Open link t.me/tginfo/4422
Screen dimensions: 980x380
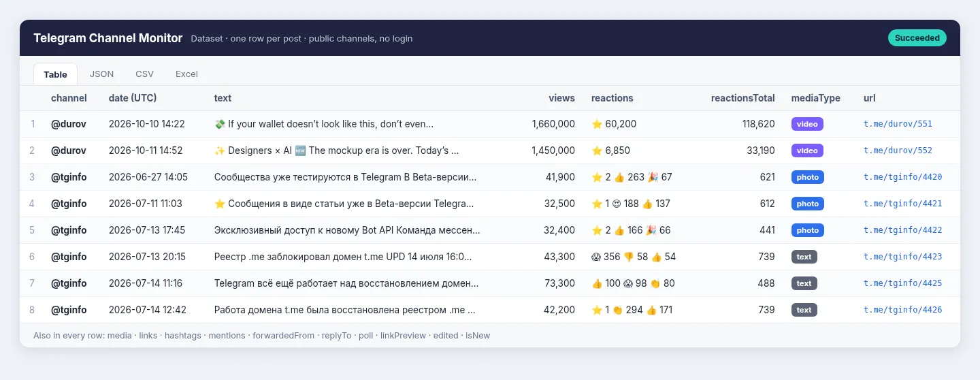[x=903, y=230]
